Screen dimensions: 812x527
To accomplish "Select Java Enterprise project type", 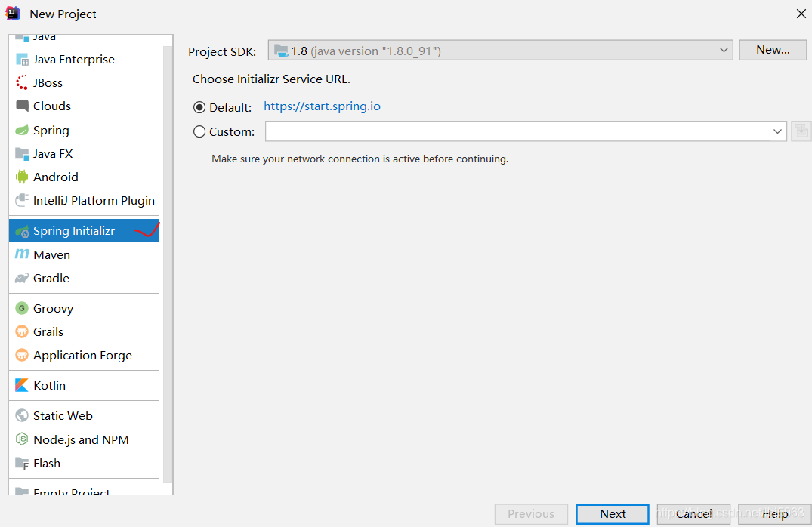I will click(84, 60).
